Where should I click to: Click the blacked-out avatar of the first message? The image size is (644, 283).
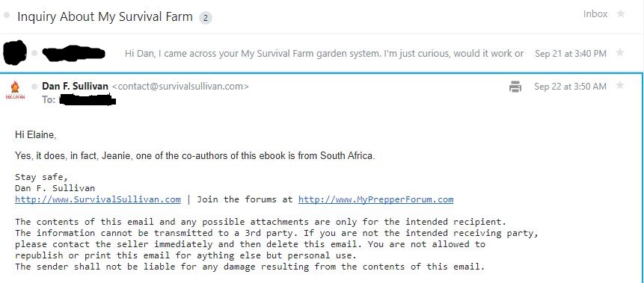click(x=15, y=52)
